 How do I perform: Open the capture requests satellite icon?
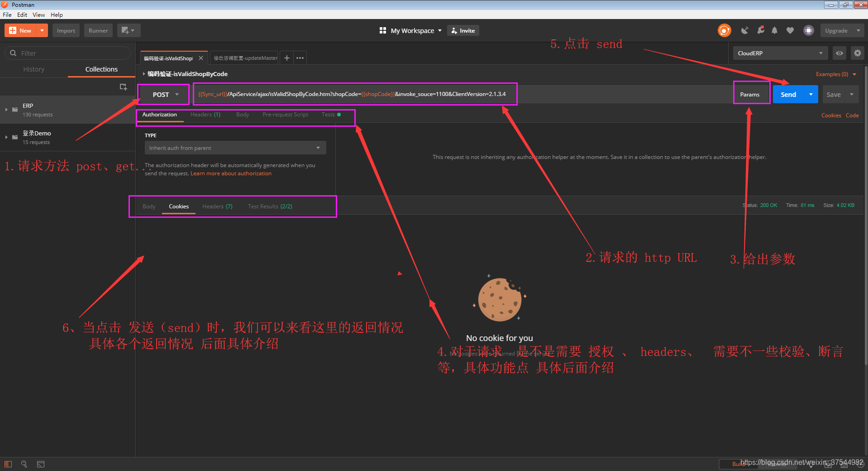pos(744,30)
